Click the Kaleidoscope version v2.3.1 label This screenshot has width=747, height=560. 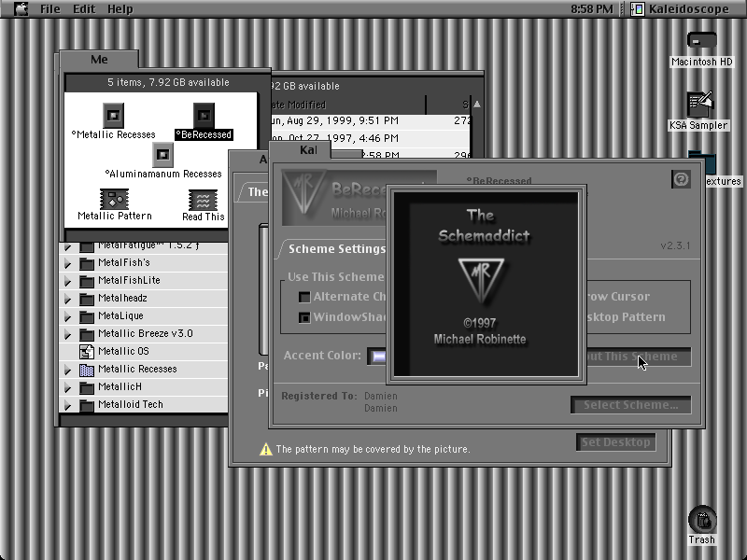(675, 245)
